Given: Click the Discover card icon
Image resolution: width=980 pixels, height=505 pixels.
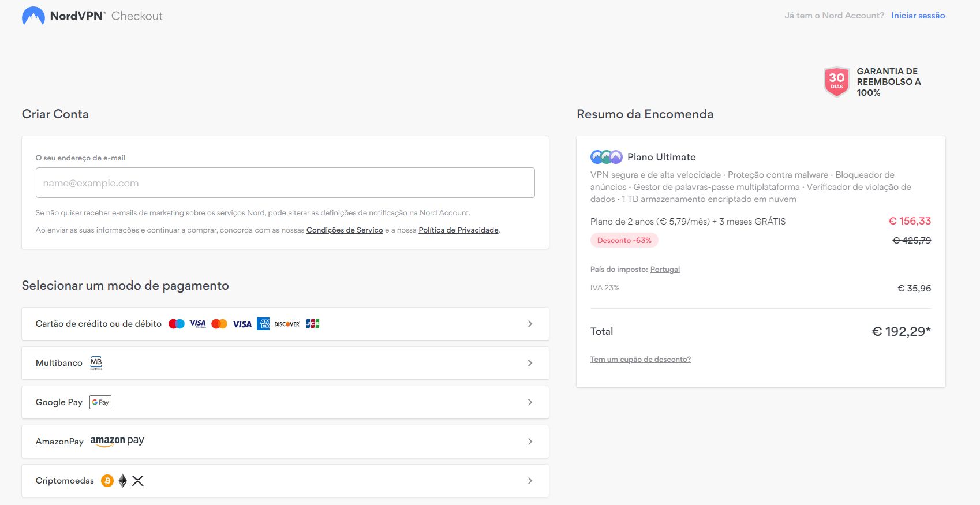Looking at the screenshot, I should point(287,324).
